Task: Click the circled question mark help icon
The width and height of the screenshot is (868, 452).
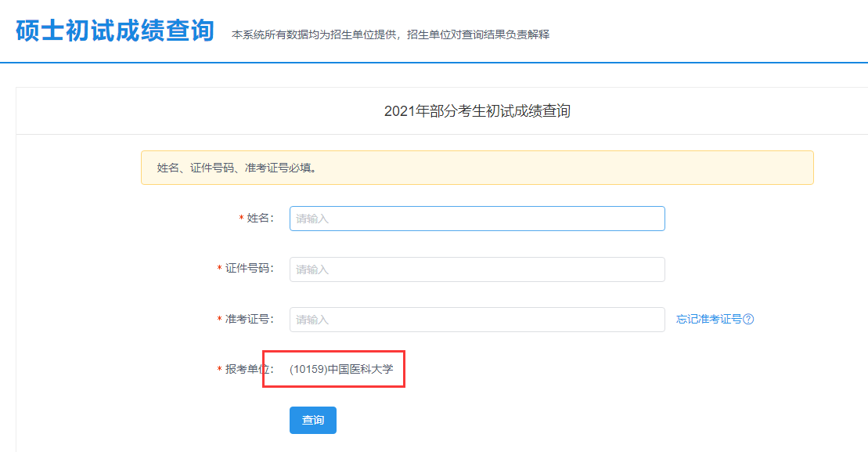Action: click(750, 318)
